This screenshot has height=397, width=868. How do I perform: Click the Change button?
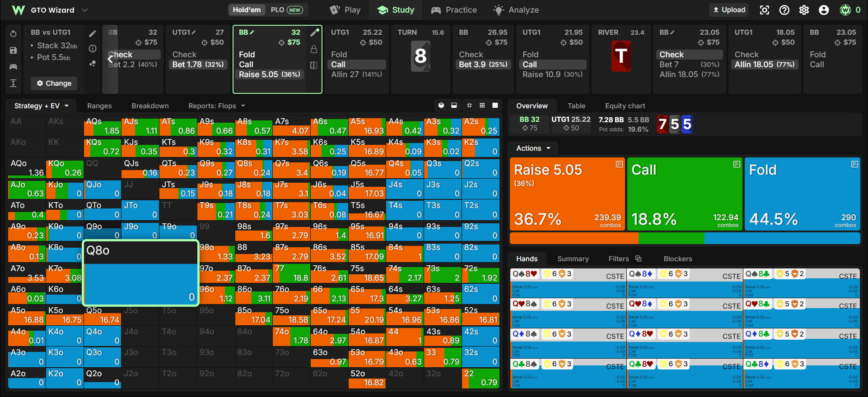(x=54, y=83)
